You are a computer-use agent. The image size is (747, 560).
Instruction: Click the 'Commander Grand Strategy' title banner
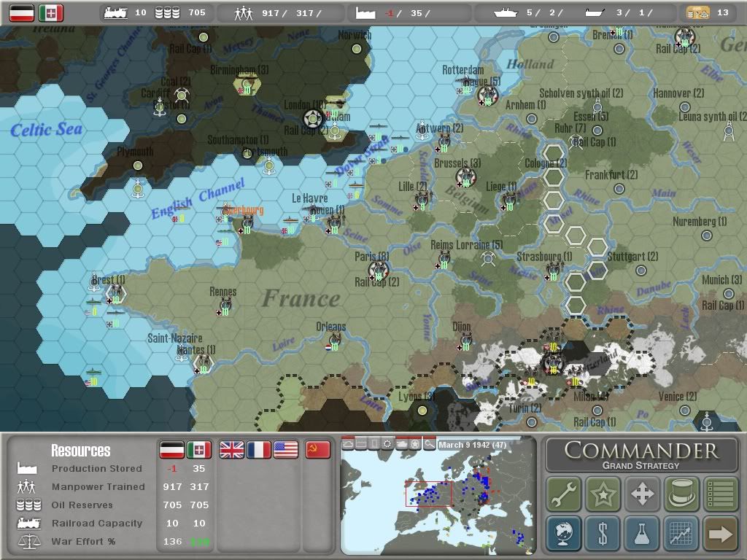coord(641,455)
